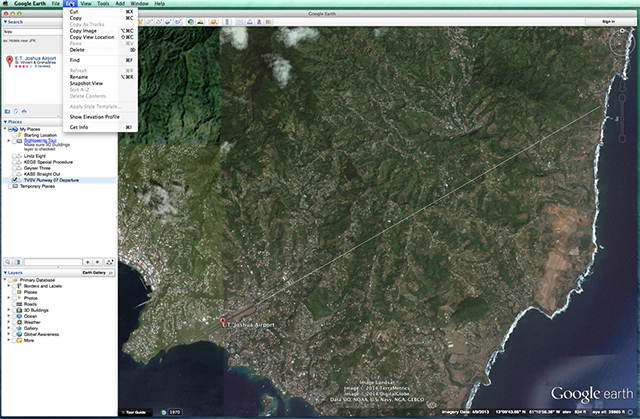The height and width of the screenshot is (419, 640).
Task: Click the 1970 historical imagery button
Action: (x=174, y=412)
